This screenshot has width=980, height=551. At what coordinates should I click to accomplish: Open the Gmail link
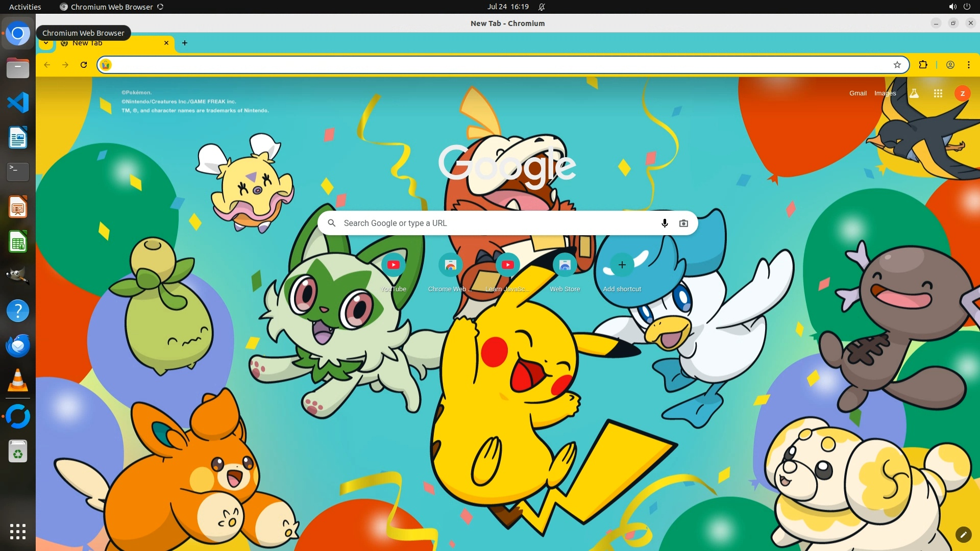click(x=857, y=93)
